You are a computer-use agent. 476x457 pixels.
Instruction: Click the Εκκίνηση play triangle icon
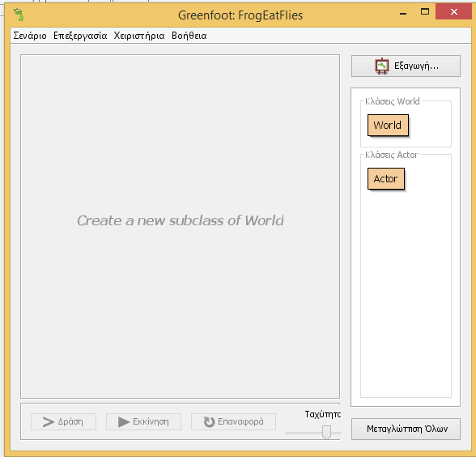tap(124, 421)
